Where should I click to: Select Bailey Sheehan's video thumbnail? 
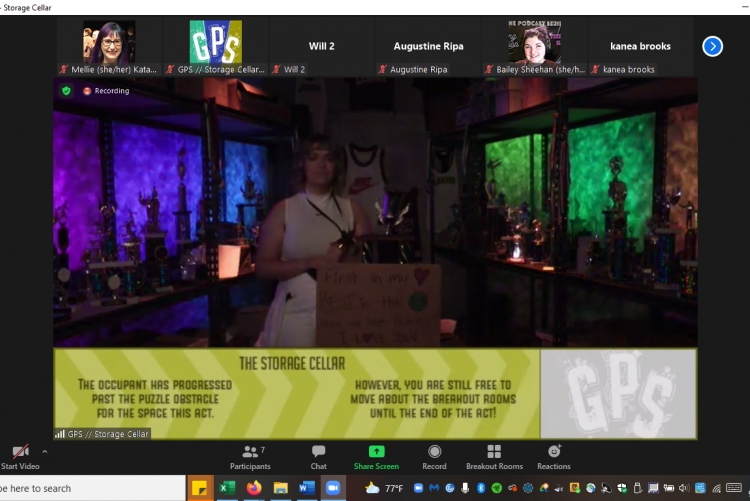point(534,45)
